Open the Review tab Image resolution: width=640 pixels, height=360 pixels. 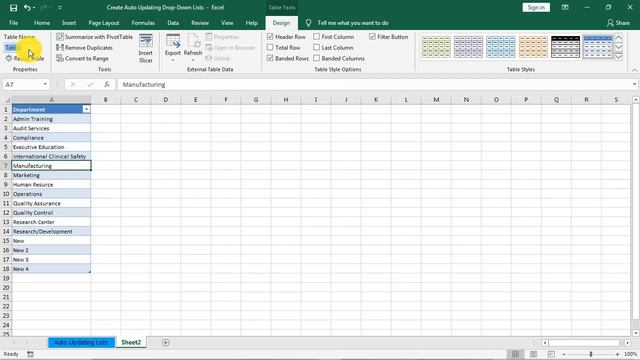pos(200,23)
